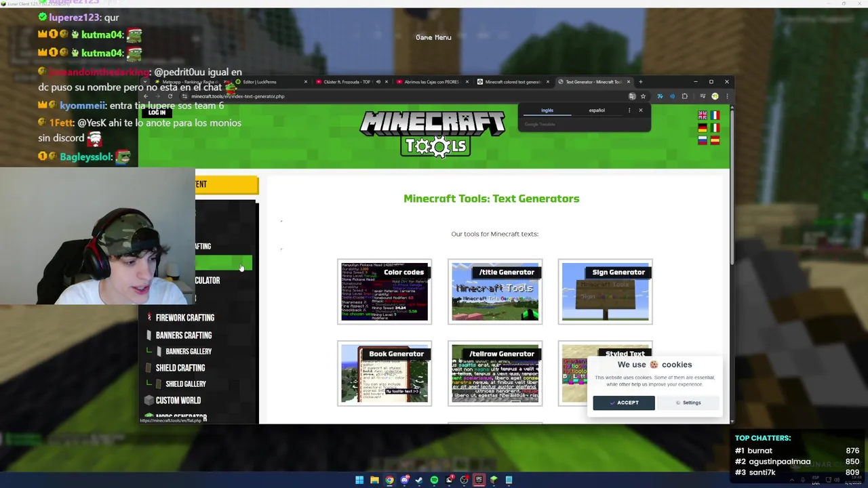The height and width of the screenshot is (488, 868).
Task: Switch site language to French flag
Action: pos(715,115)
